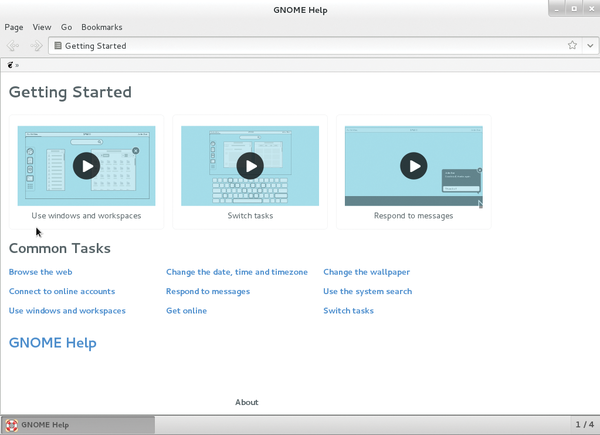Viewport: 600px width, 435px height.
Task: Open Switch tasks link in Common Tasks
Action: click(x=349, y=311)
